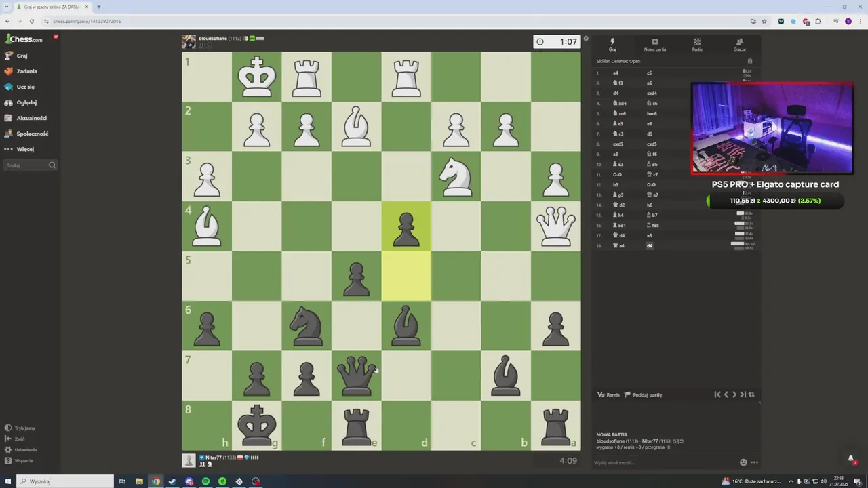The image size is (868, 488).
Task: Click Niter77's avatar
Action: pyautogui.click(x=189, y=460)
